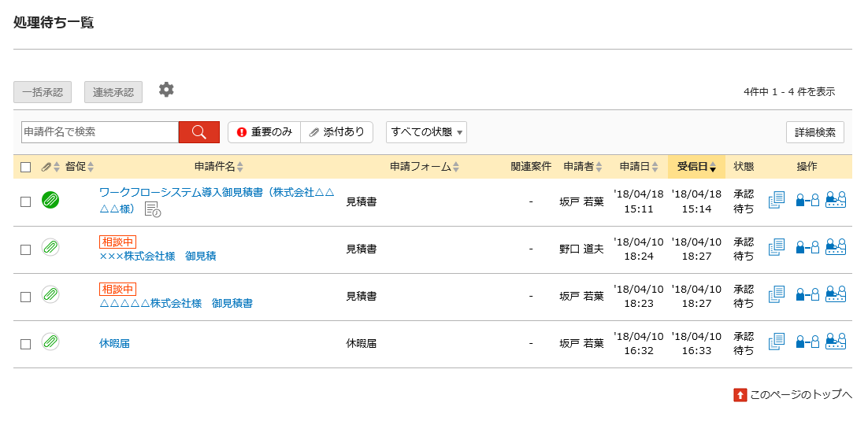Open the △△△△△株式会社様 御見積書 link
The width and height of the screenshot is (868, 421).
176,303
